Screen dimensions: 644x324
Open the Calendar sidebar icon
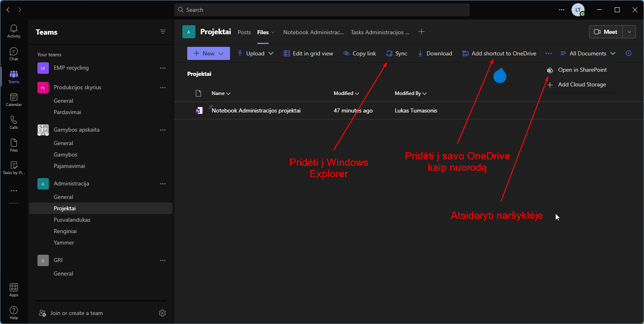tap(14, 99)
